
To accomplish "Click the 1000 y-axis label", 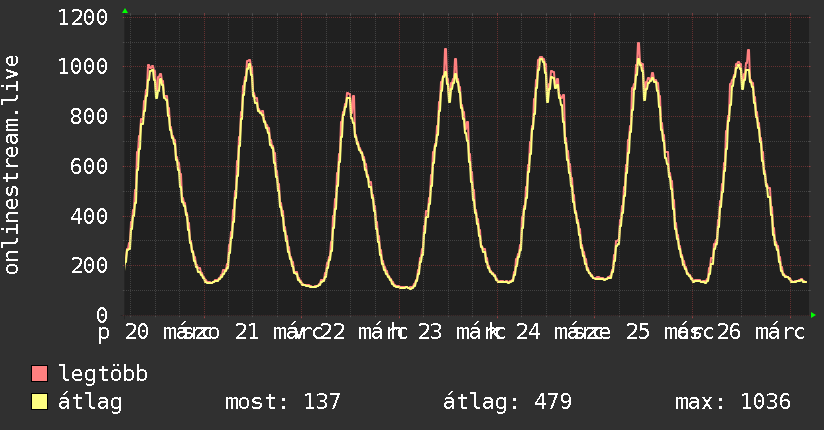I will (83, 67).
